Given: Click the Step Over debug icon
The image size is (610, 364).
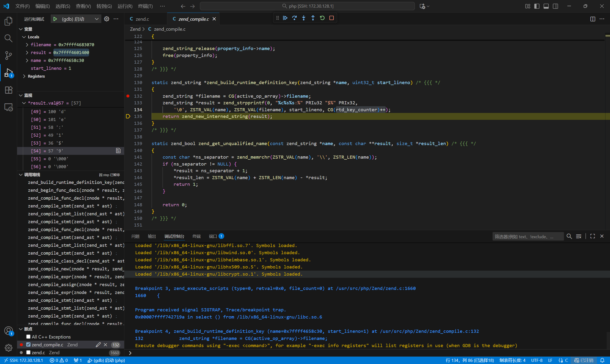Looking at the screenshot, I should pos(294,18).
